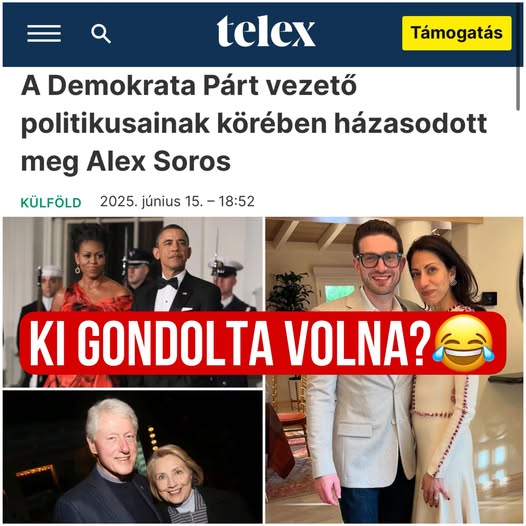
Task: Open the hamburger menu in the header
Action: pyautogui.click(x=44, y=33)
